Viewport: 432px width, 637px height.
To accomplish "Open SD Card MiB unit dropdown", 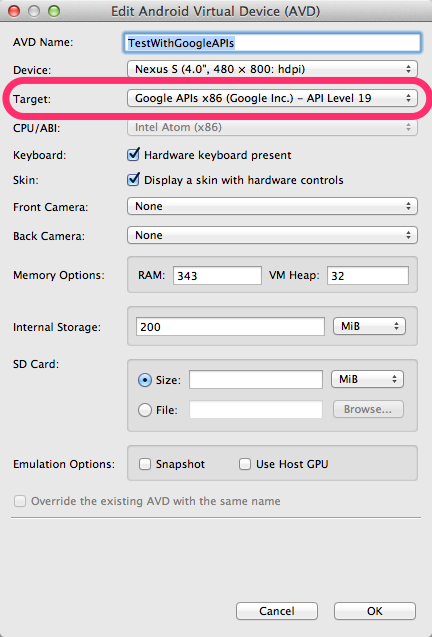I will 367,379.
